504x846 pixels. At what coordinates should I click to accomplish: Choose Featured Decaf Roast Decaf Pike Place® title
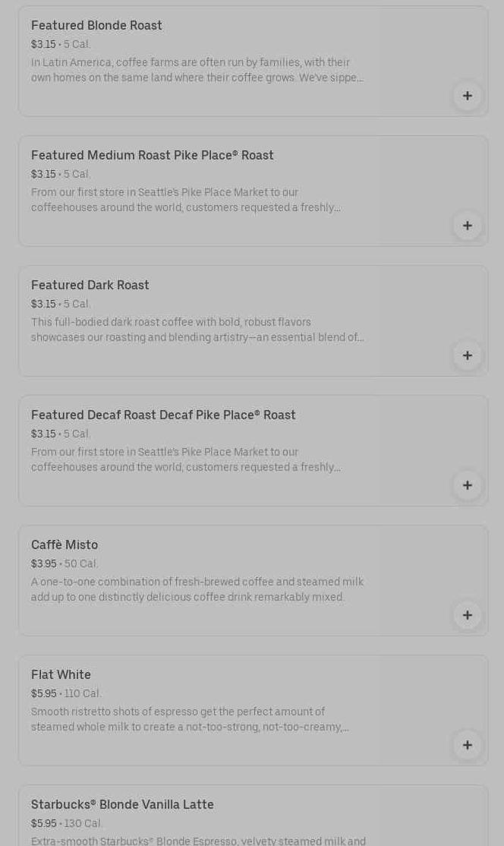point(163,415)
